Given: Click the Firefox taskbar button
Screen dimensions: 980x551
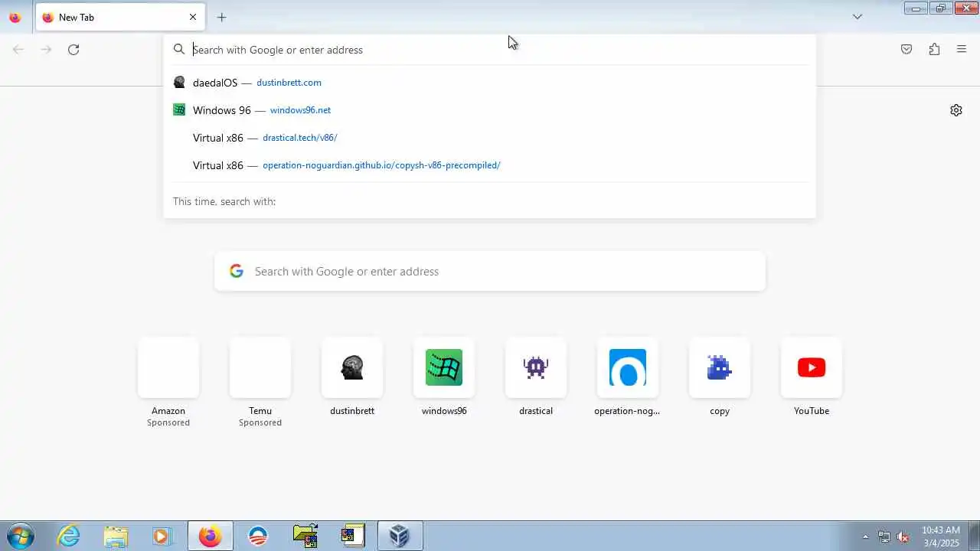Looking at the screenshot, I should [210, 536].
